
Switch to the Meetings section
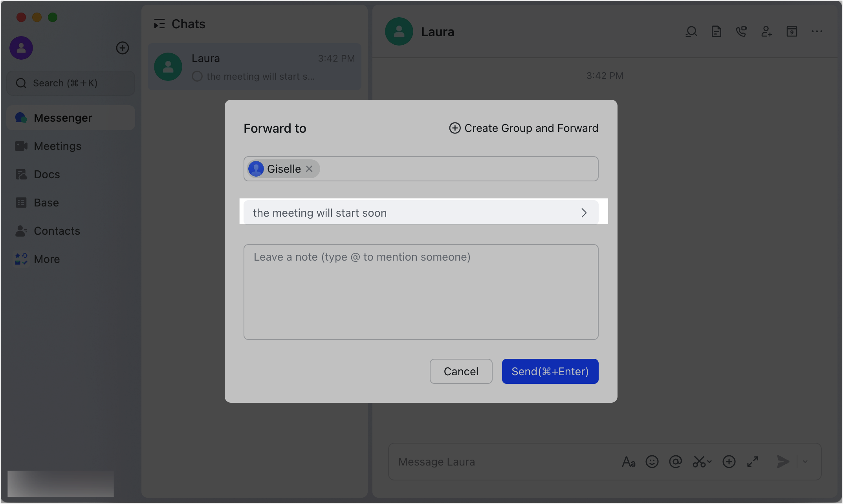point(57,146)
